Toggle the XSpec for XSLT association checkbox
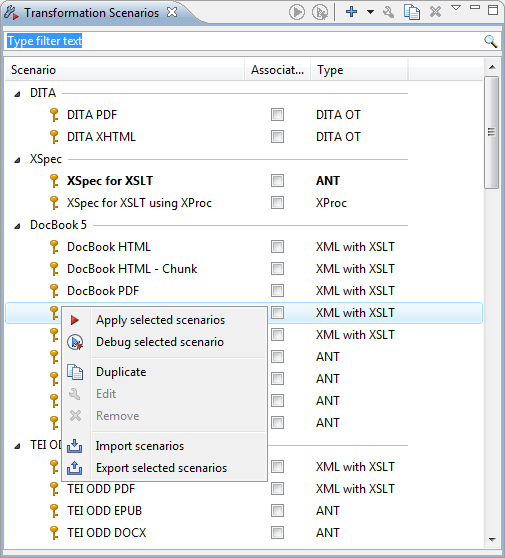The height and width of the screenshot is (558, 505). pyautogui.click(x=277, y=180)
